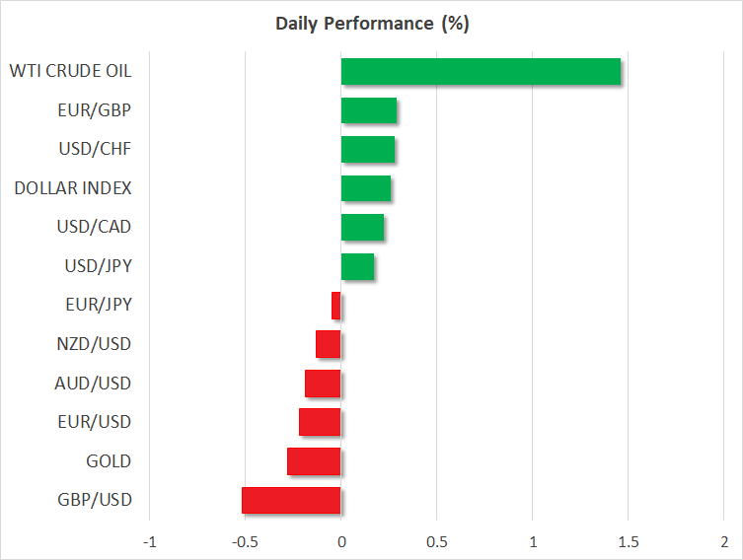Select the red Gold bar

coord(314,461)
